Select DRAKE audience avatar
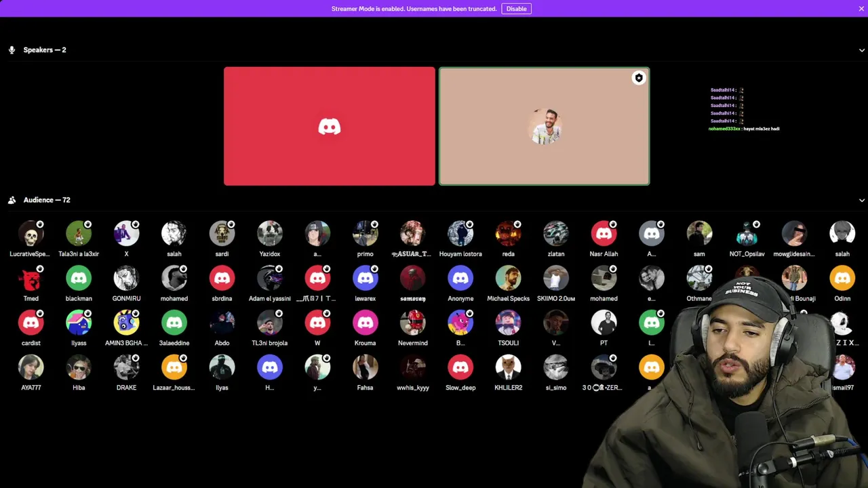This screenshot has width=868, height=488. (126, 367)
